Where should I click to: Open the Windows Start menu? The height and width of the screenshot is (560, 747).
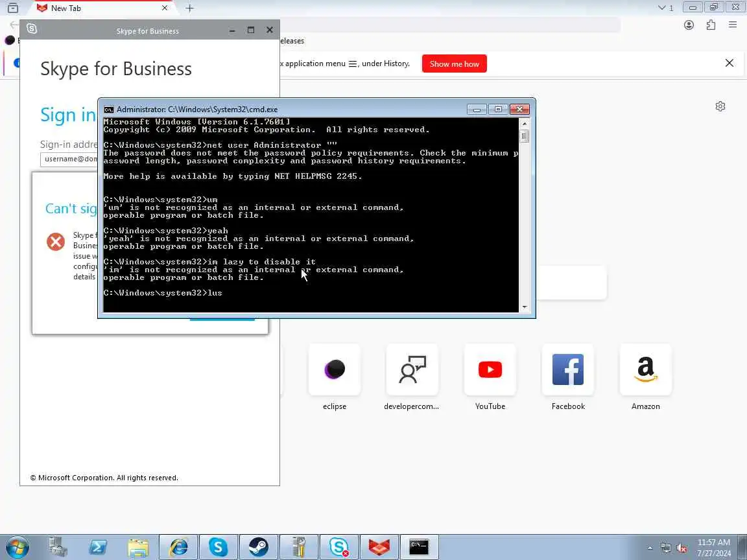(18, 547)
